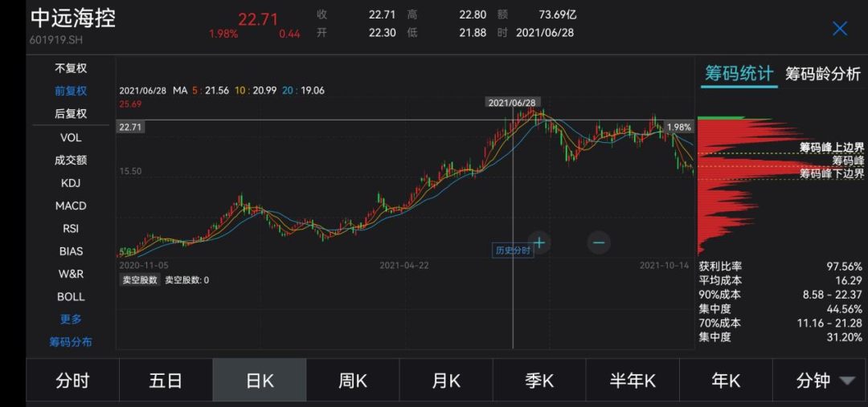The image size is (868, 407).
Task: Open the 月K monthly chart
Action: 446,381
